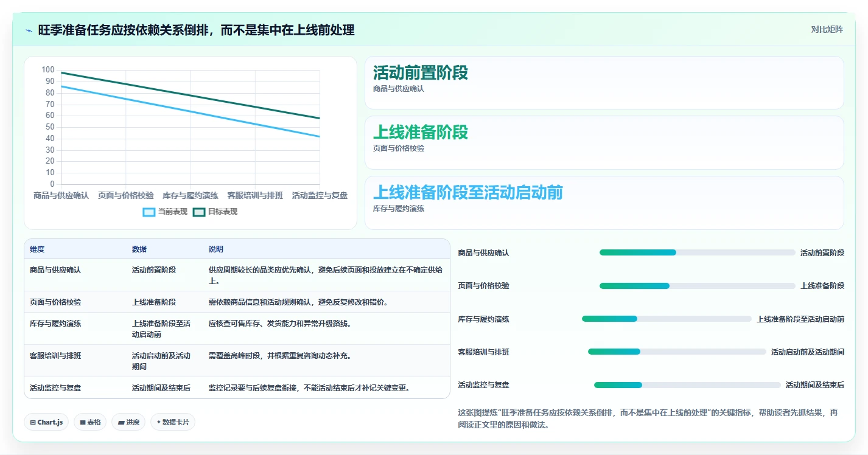Click chart x-axis label 活动监控与复盘
The image size is (868, 455).
click(x=320, y=195)
